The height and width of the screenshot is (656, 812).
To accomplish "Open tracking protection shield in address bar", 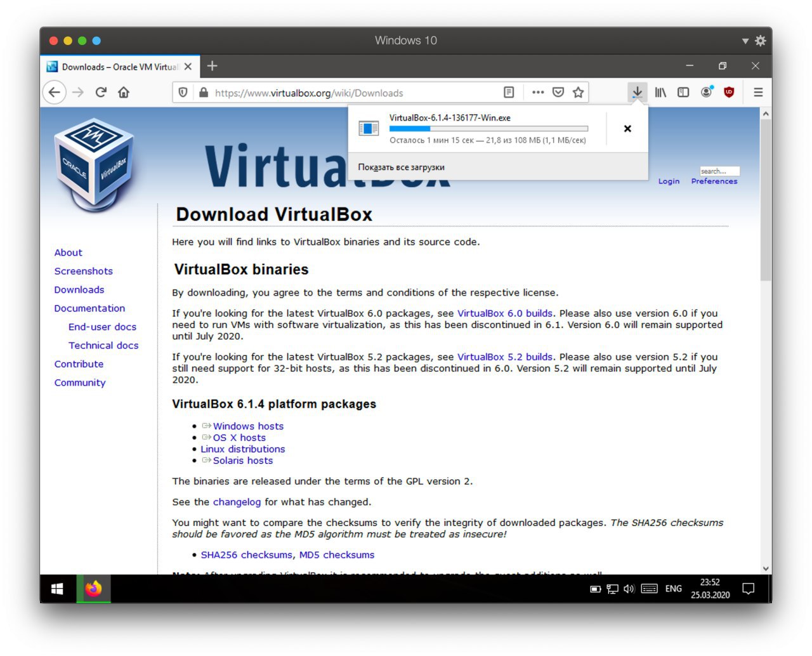I will coord(183,93).
